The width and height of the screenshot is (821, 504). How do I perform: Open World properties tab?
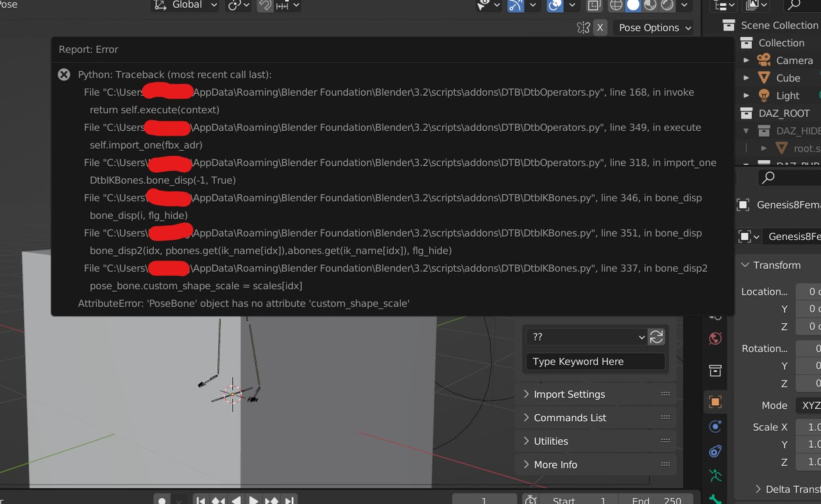715,339
